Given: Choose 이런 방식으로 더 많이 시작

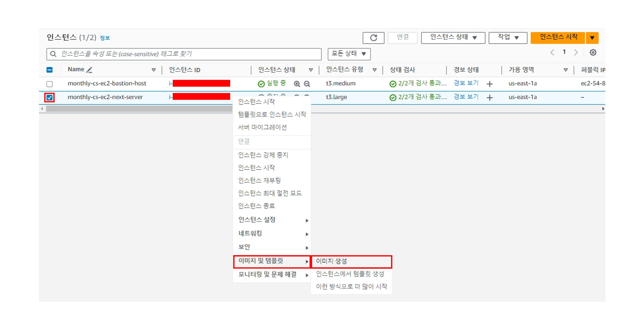Looking at the screenshot, I should [351, 287].
